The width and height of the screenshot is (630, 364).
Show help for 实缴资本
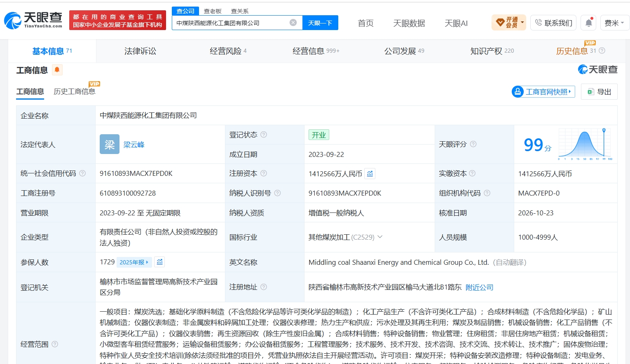tap(472, 173)
